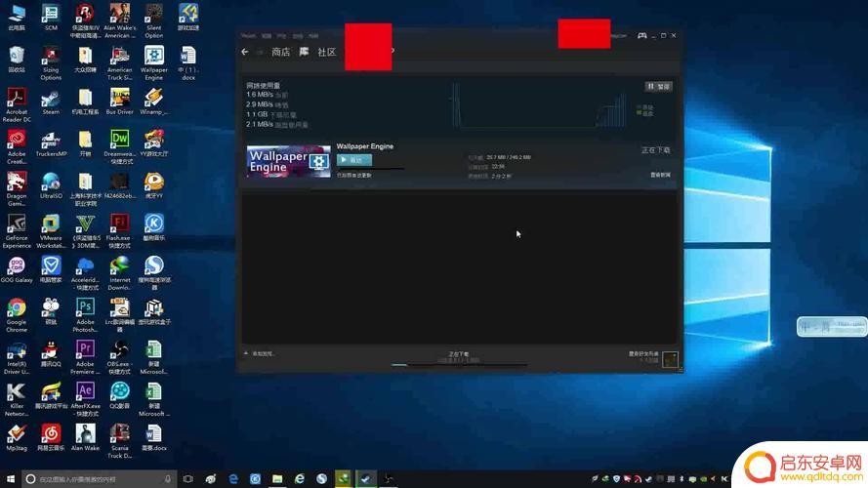Image resolution: width=868 pixels, height=488 pixels.
Task: Open the 商店 tab in Steam
Action: 280,52
